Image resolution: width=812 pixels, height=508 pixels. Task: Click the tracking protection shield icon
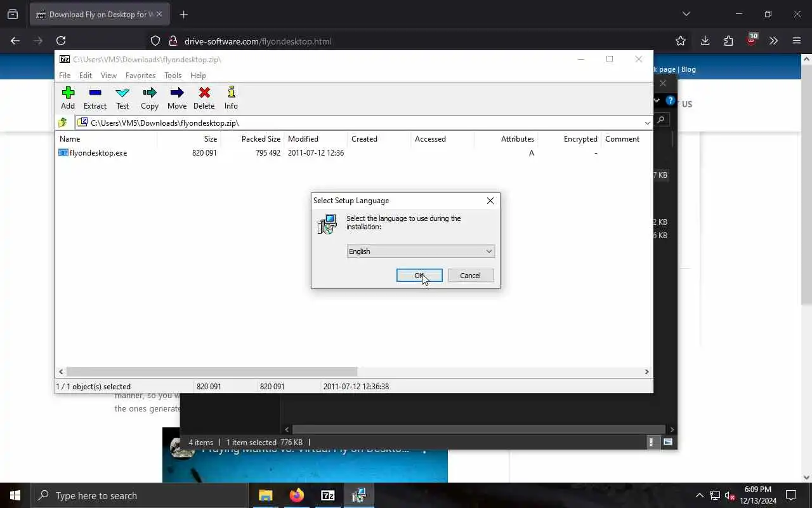click(x=155, y=41)
